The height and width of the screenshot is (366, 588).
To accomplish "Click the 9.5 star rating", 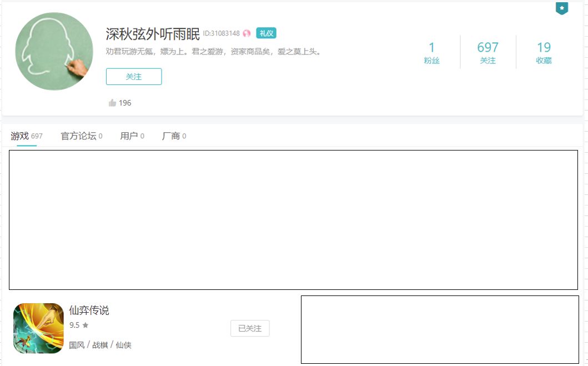I will [x=79, y=325].
